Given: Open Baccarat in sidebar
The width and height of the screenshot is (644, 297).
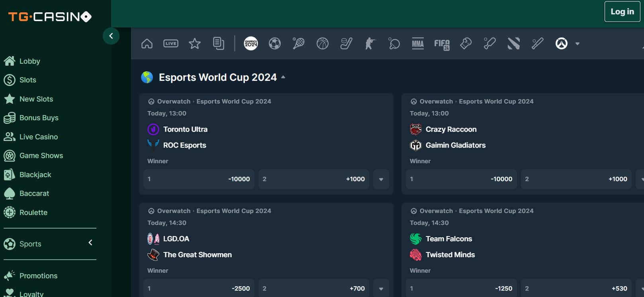Looking at the screenshot, I should (x=34, y=193).
